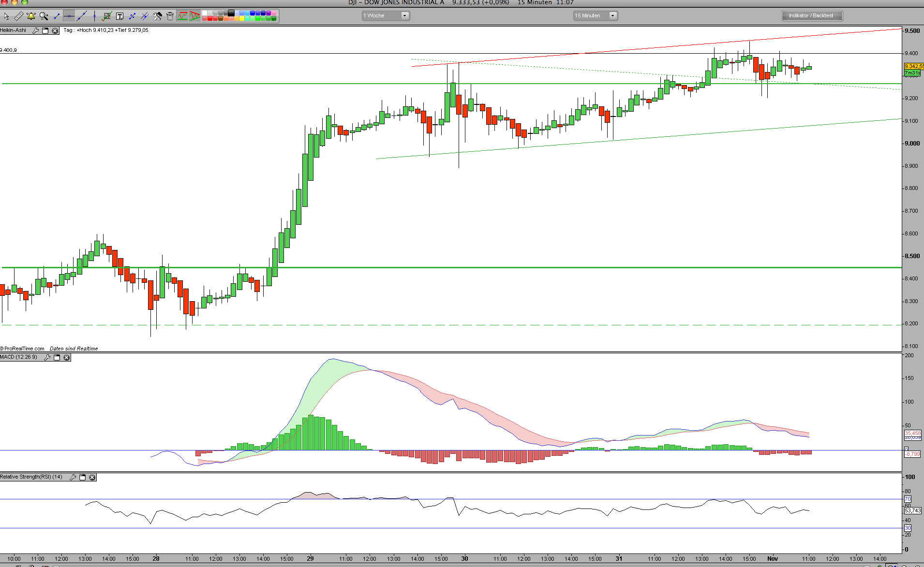The width and height of the screenshot is (924, 567).
Task: Pick the brown color swatch
Action: pos(221,18)
